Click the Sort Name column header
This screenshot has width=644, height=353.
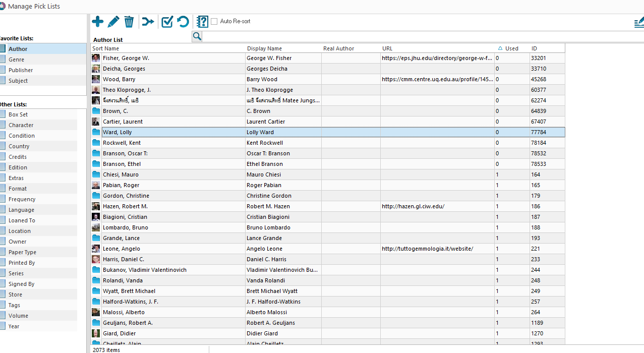point(106,48)
